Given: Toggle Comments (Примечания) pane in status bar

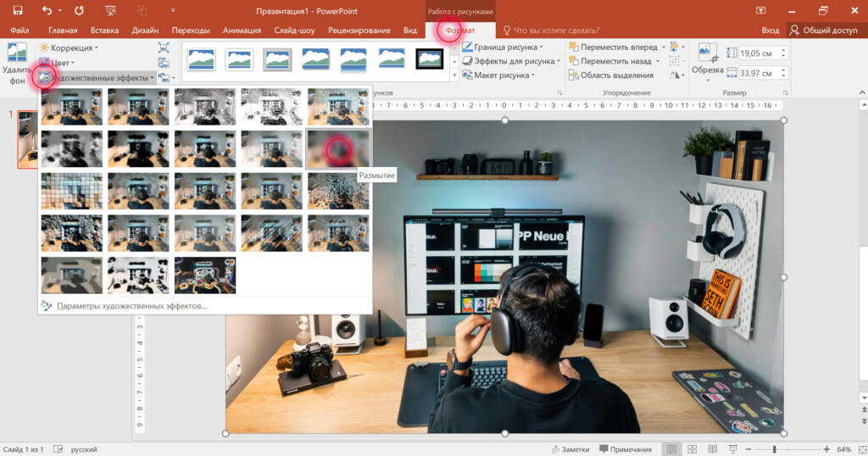Looking at the screenshot, I should 626,448.
